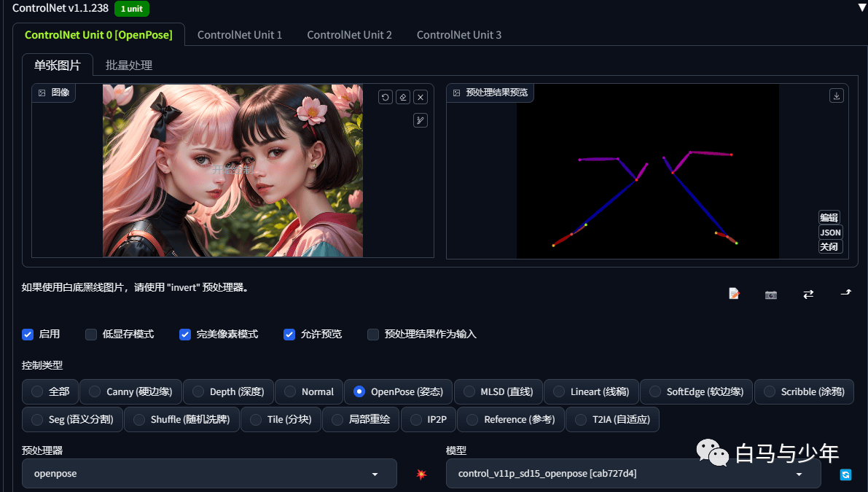Run preprocessor with the red explosion icon
868x492 pixels.
coord(422,475)
